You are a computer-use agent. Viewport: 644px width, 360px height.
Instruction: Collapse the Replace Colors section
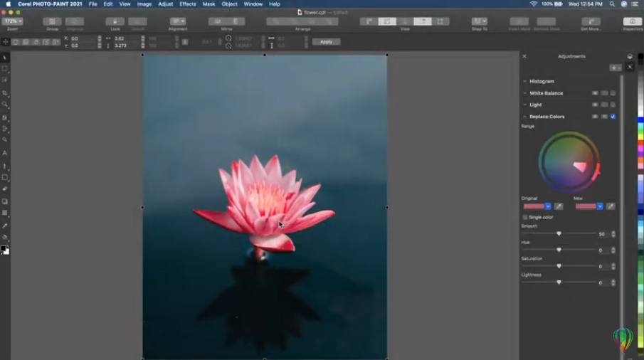pos(525,117)
